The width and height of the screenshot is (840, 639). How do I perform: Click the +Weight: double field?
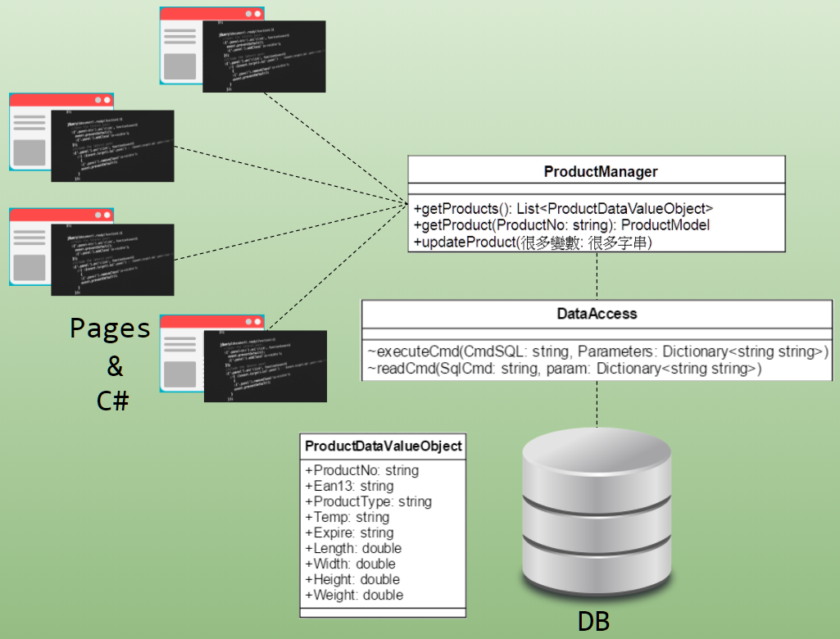(x=353, y=595)
